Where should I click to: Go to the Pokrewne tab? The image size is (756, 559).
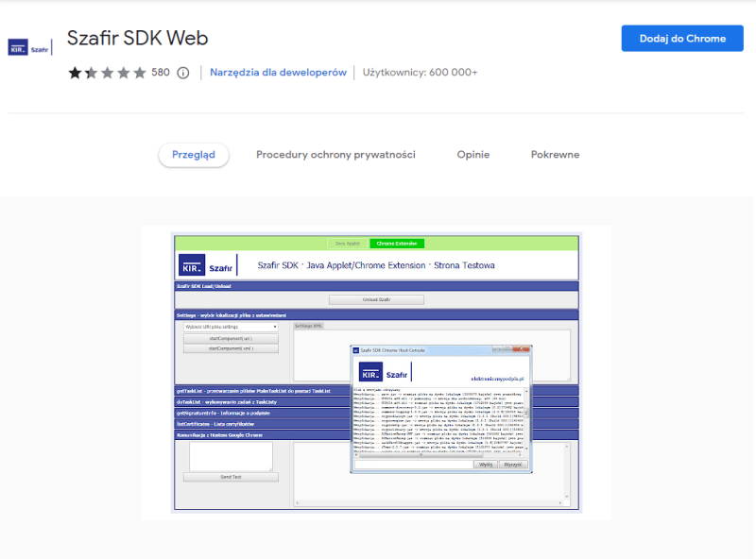coord(555,155)
